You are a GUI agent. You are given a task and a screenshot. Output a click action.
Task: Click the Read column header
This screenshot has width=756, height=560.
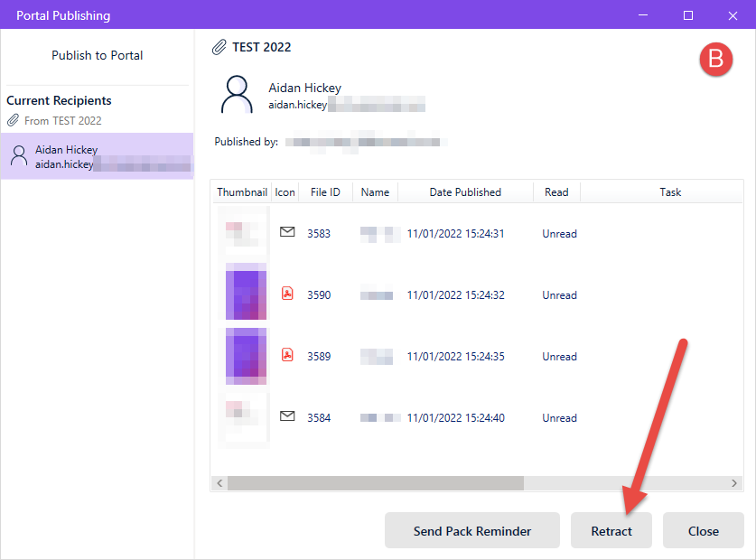click(x=556, y=192)
